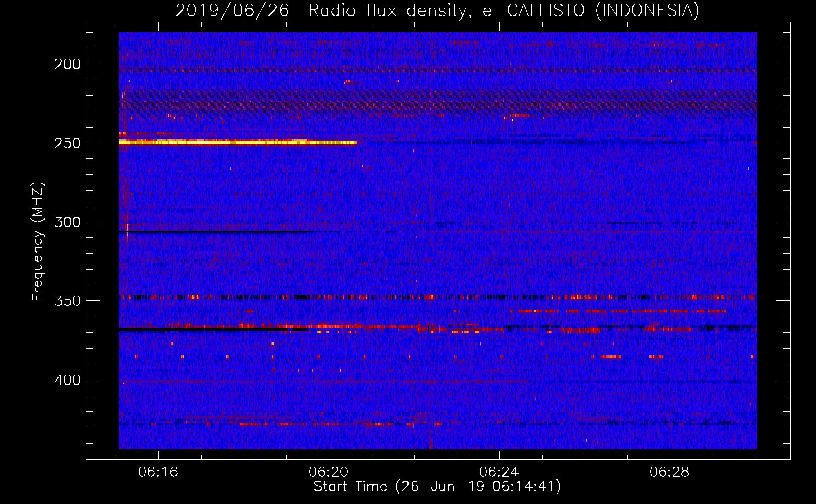The height and width of the screenshot is (504, 816).
Task: Select the '350' frequency axis label
Action: [68, 301]
